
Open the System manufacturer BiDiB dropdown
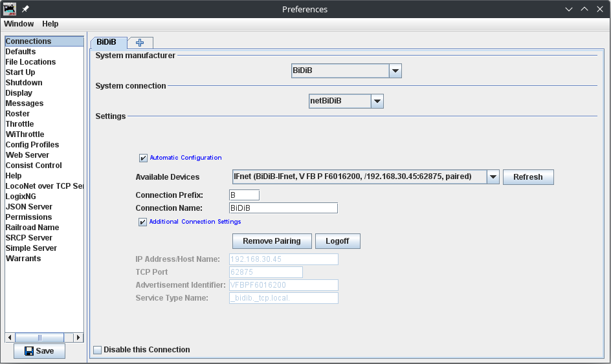click(395, 70)
